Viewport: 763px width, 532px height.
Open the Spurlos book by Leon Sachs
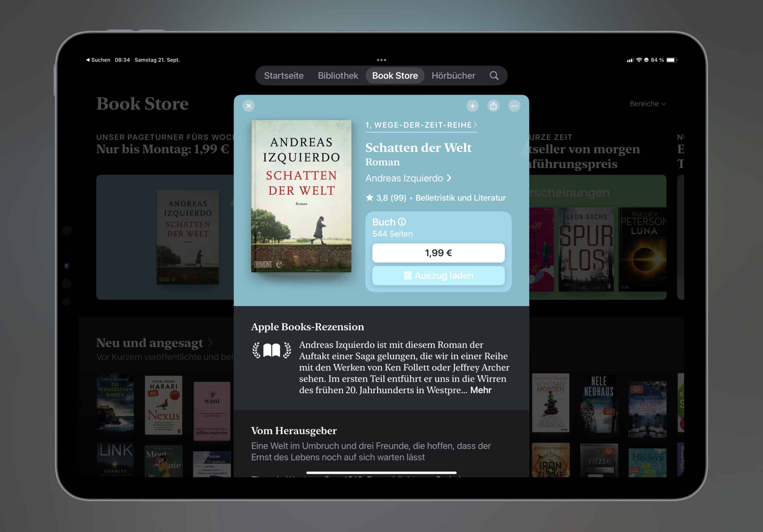pos(586,249)
